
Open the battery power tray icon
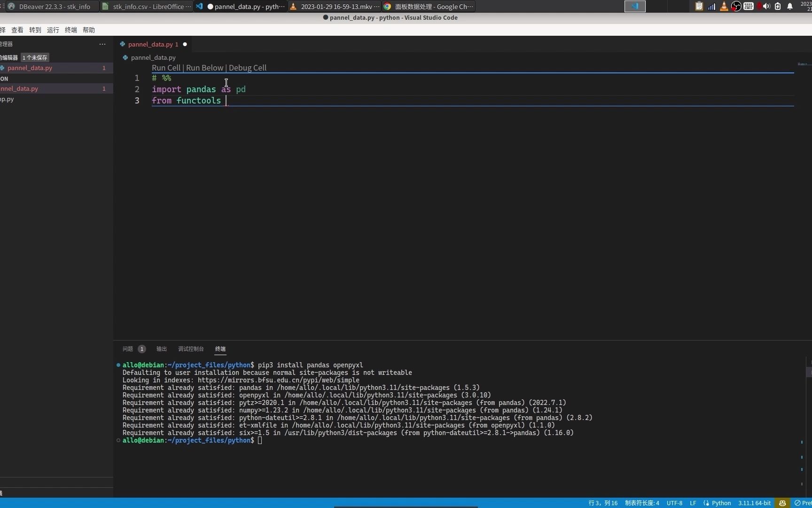(778, 6)
